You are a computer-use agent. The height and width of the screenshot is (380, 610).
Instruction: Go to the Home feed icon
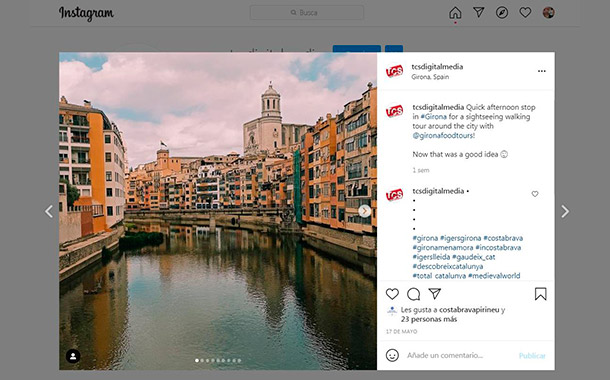[x=455, y=13]
